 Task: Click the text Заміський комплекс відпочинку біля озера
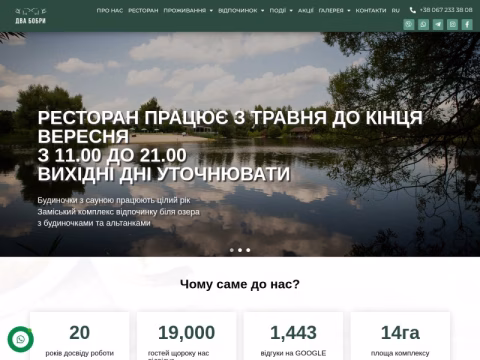click(x=118, y=212)
